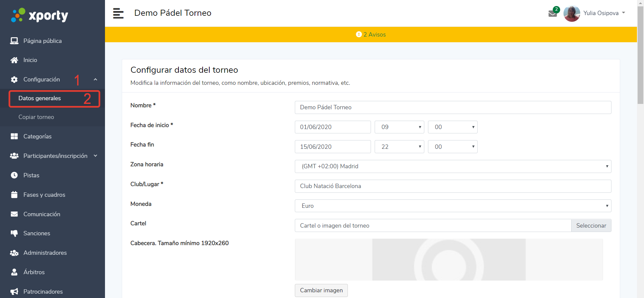Click the Fecha fin date field

click(x=333, y=147)
